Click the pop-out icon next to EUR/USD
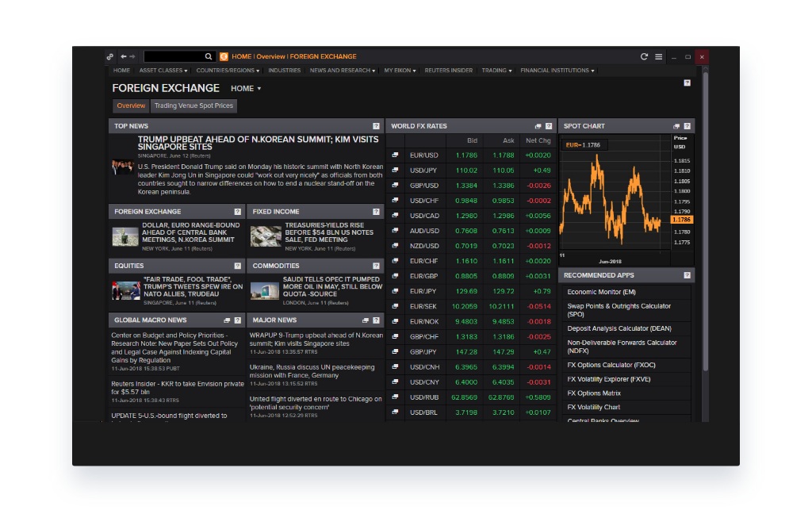This screenshot has width=812, height=510. click(395, 155)
